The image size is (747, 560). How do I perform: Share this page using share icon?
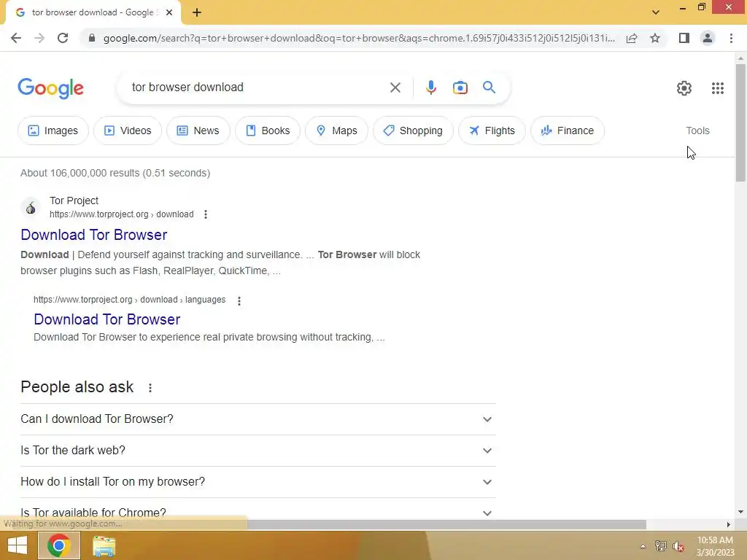632,38
